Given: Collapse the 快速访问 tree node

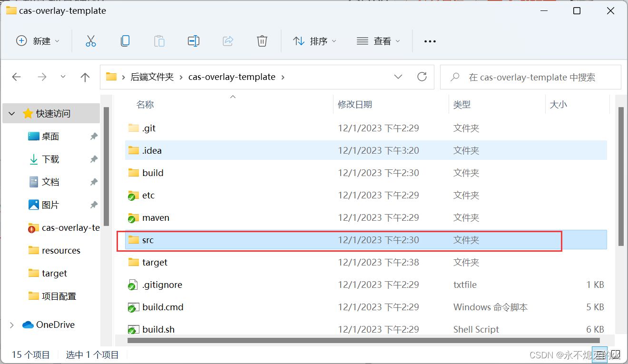Looking at the screenshot, I should [x=11, y=114].
